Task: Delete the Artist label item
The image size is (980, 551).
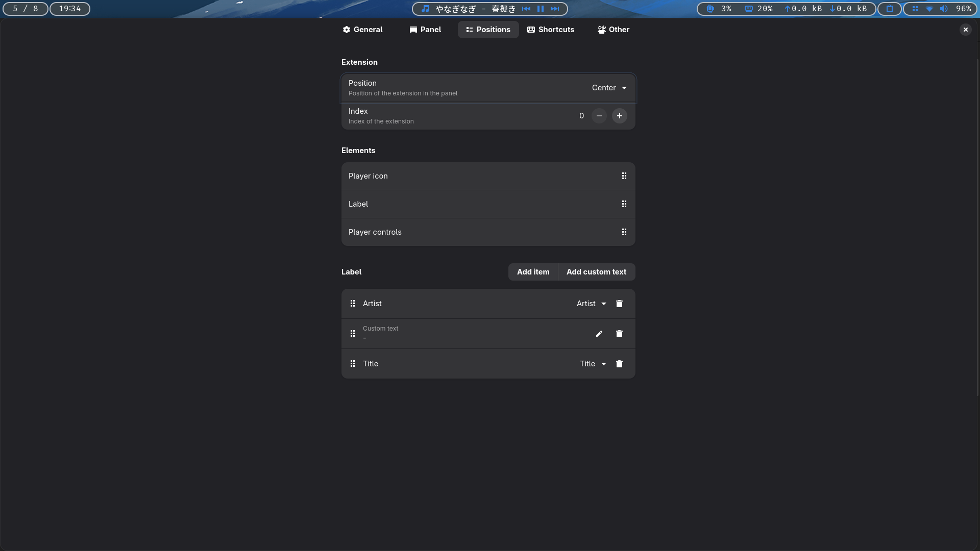Action: click(x=619, y=304)
